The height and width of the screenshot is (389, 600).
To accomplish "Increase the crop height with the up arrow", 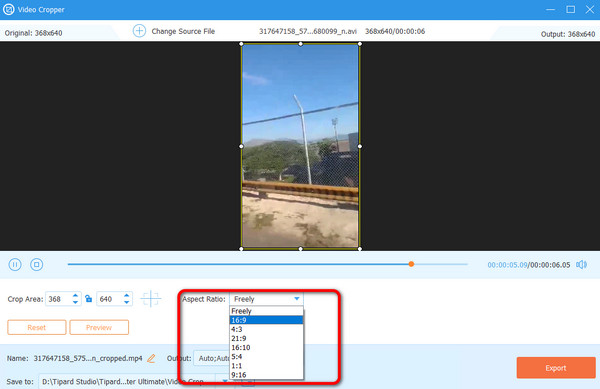I will point(127,295).
